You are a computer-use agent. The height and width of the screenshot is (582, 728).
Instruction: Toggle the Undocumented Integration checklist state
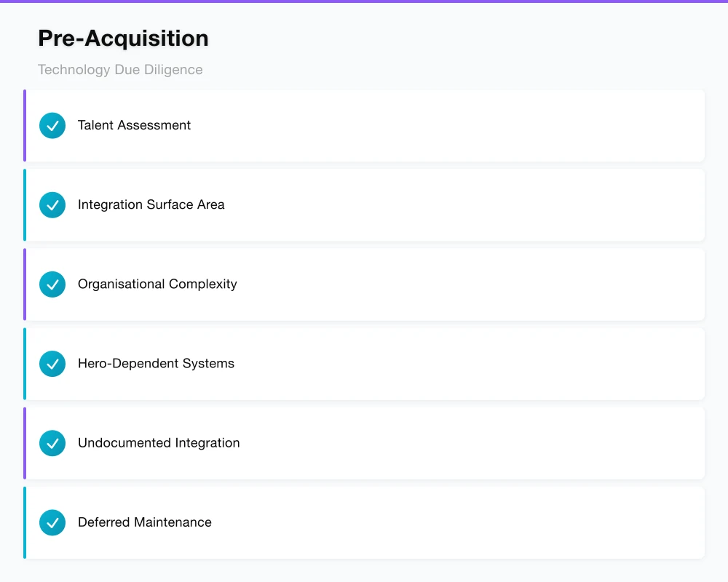coord(52,442)
